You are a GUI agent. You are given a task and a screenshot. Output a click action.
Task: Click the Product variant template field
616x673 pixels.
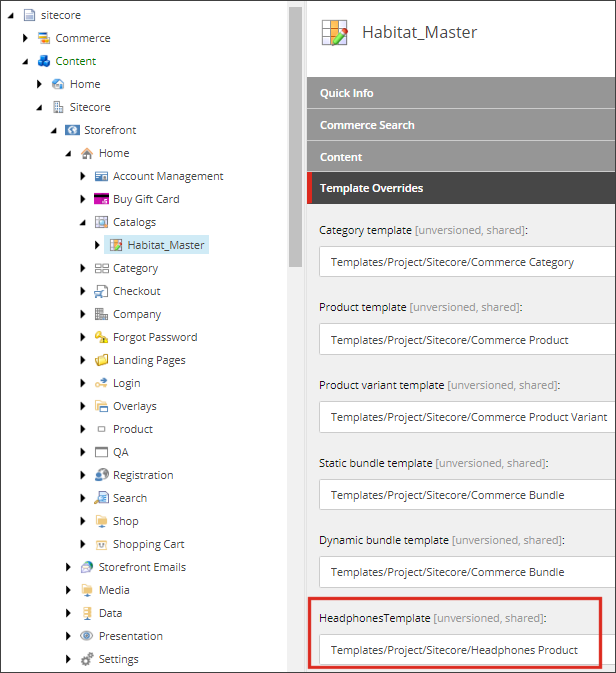point(467,417)
